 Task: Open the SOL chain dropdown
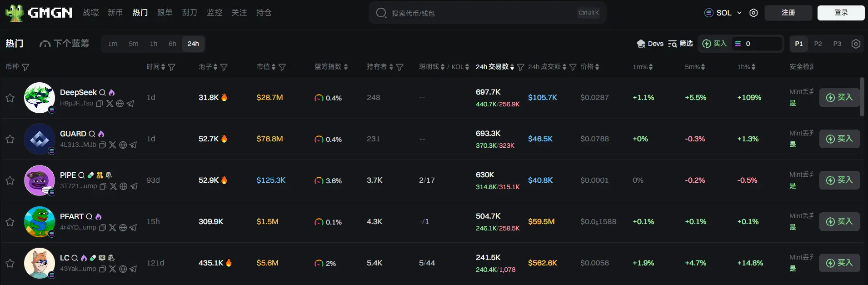pyautogui.click(x=723, y=13)
